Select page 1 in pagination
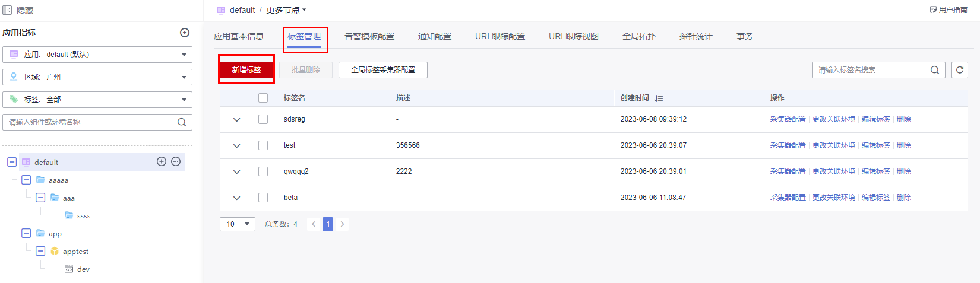Screen dimensions: 980x283 pos(328,224)
